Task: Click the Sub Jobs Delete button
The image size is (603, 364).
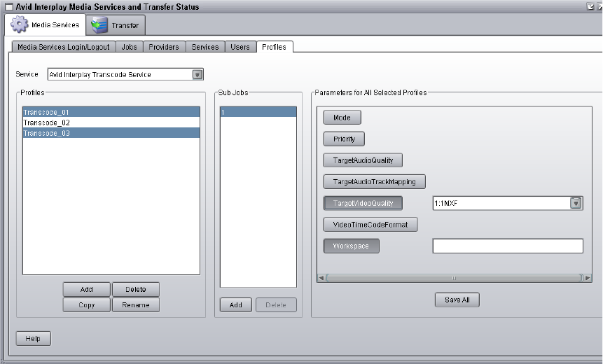Action: point(276,304)
